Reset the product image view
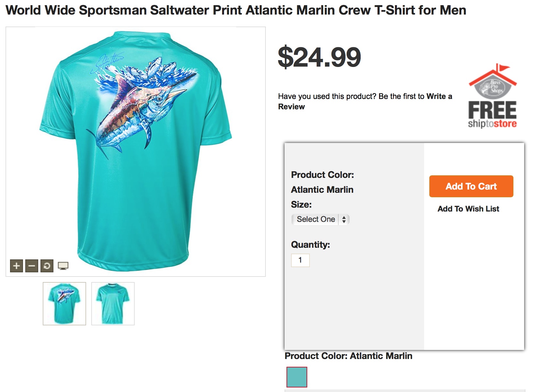This screenshot has width=540, height=392. coord(47,266)
